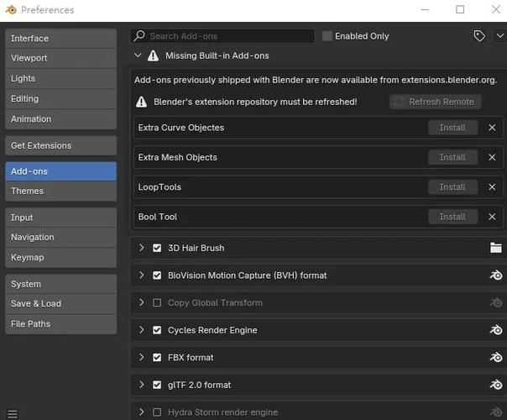Open the add-ons dropdown arrow menu
The image size is (507, 420).
tap(500, 36)
